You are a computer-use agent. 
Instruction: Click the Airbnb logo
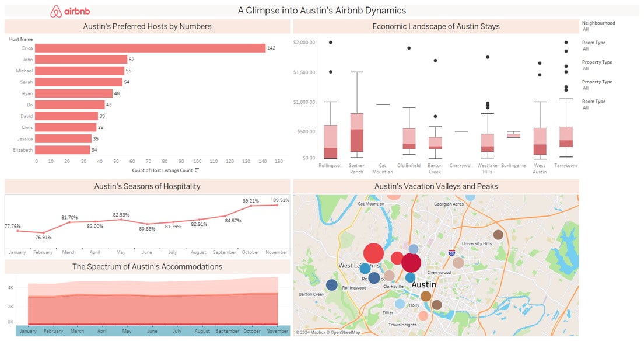coord(70,11)
